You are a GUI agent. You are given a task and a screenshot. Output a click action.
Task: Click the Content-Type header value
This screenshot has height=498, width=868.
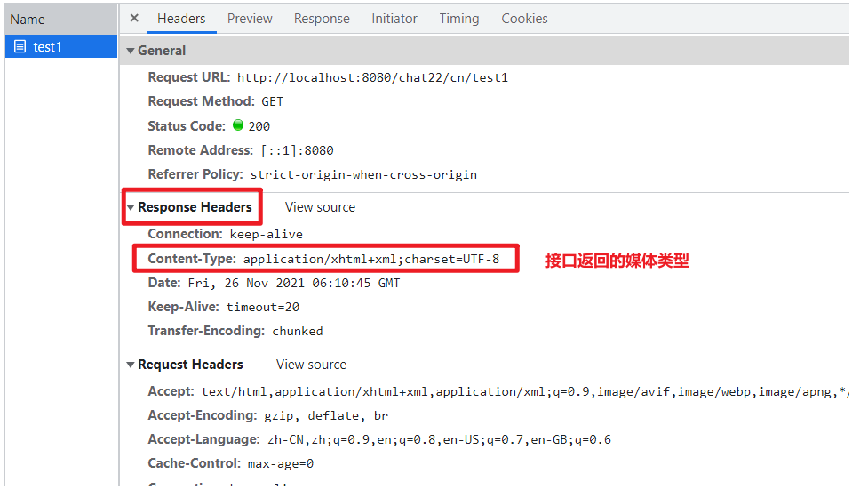pyautogui.click(x=371, y=260)
